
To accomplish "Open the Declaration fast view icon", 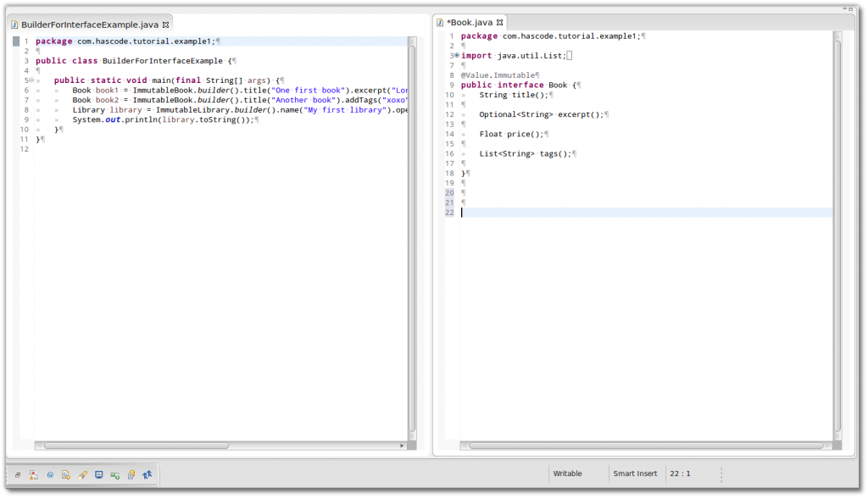I will 66,475.
